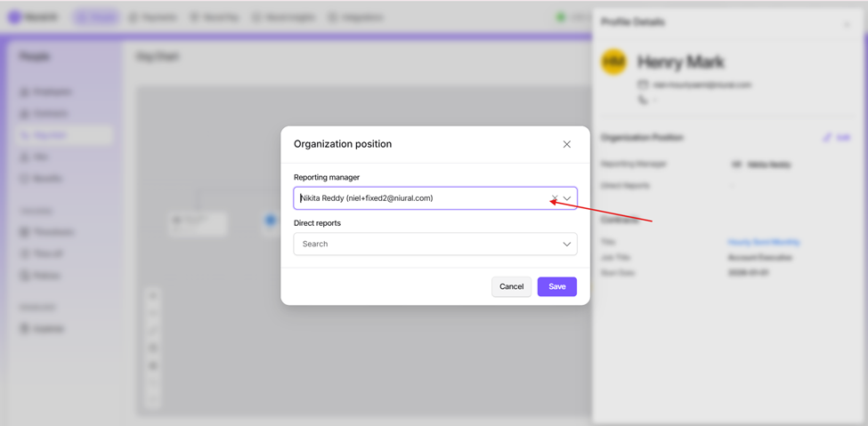Click the phone icon in Profile Details

643,100
